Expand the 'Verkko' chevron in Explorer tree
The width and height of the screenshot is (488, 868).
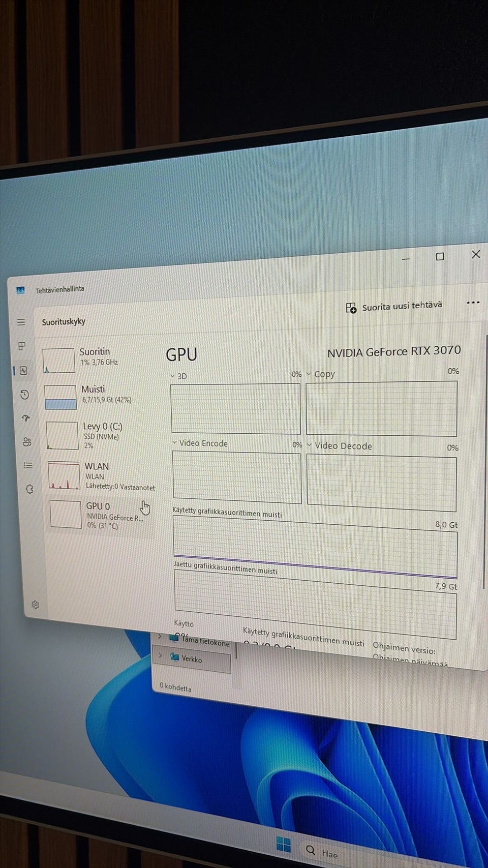161,655
